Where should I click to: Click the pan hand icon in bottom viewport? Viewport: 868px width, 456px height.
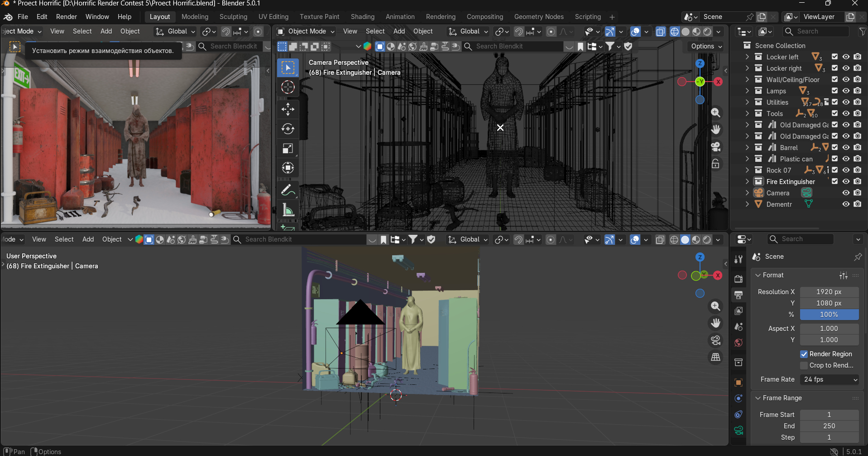coord(715,323)
